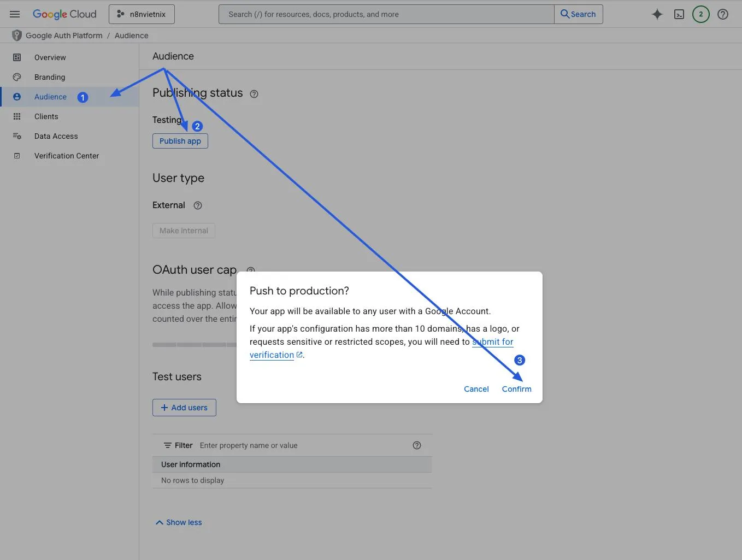742x560 pixels.
Task: Open the Branding page
Action: point(50,77)
